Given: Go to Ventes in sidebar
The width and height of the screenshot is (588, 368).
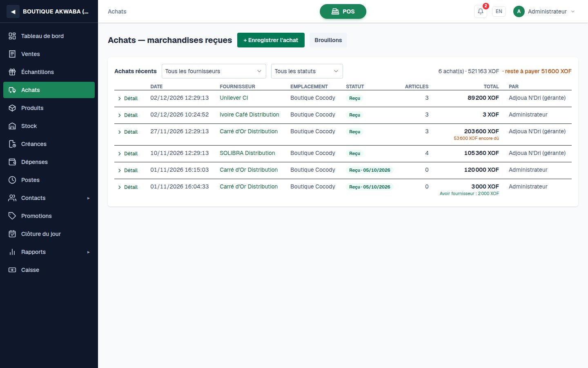Looking at the screenshot, I should click(49, 54).
